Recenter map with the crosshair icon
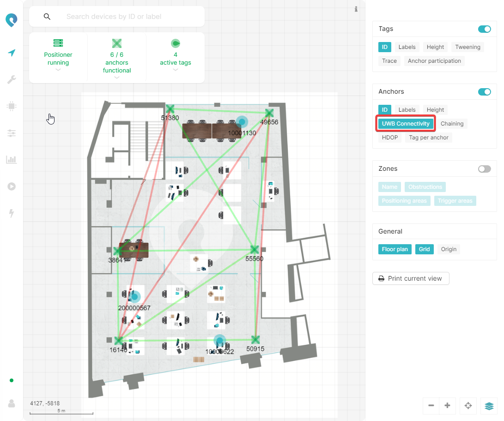Viewport: 504px width, 421px height. click(x=468, y=406)
